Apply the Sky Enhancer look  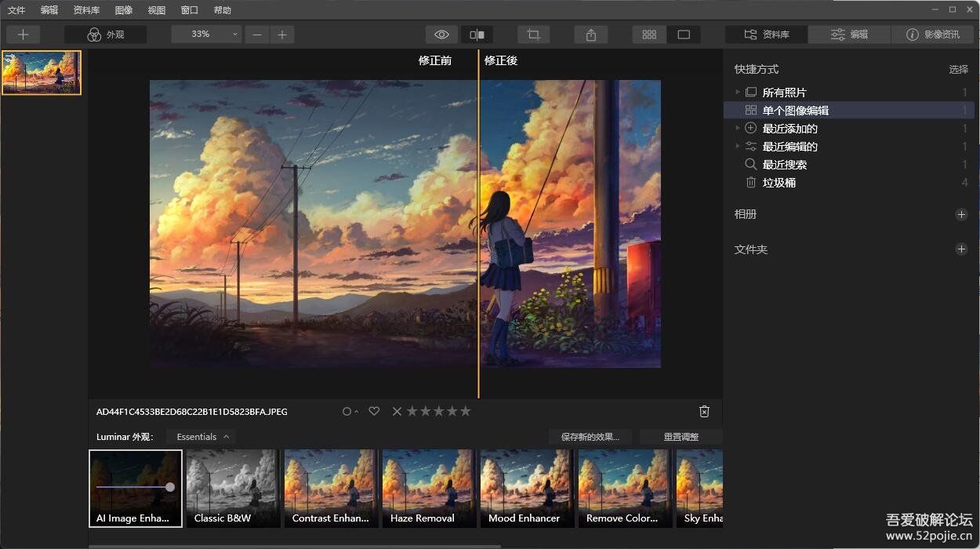[x=699, y=488]
